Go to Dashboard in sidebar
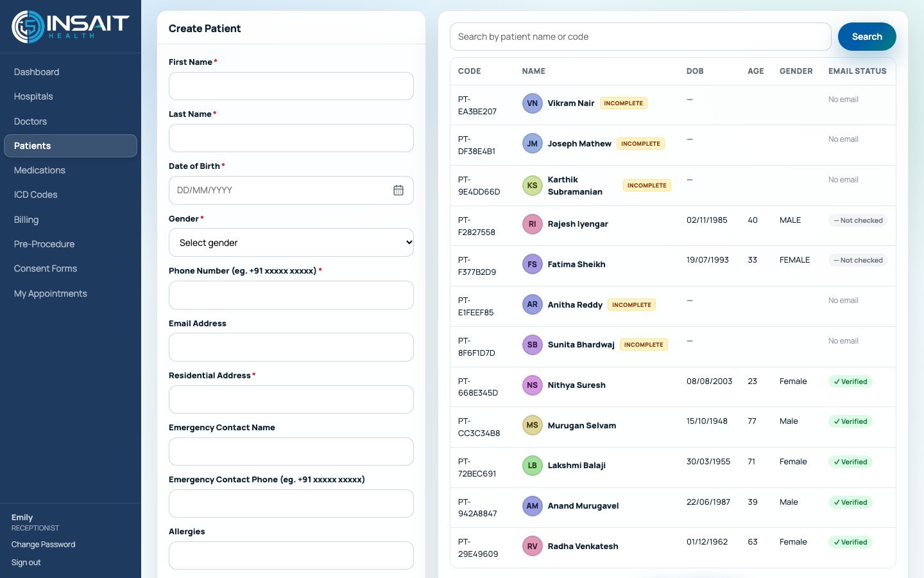This screenshot has height=578, width=924. tap(71, 72)
